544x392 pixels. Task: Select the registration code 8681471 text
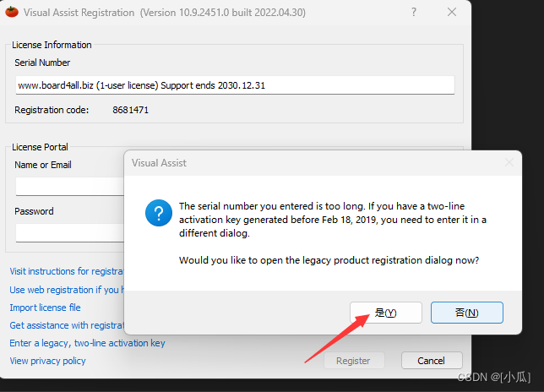tap(130, 110)
